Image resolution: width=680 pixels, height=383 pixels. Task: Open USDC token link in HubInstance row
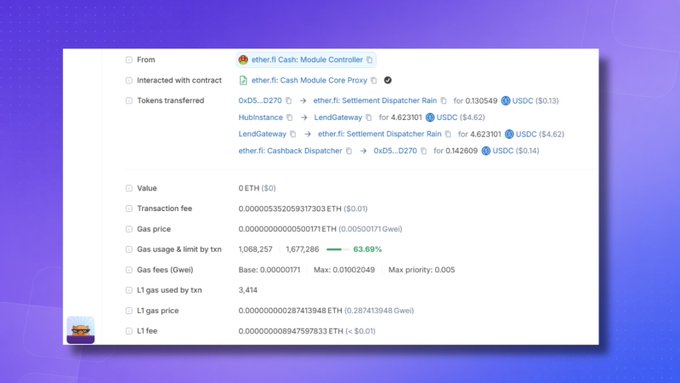447,118
